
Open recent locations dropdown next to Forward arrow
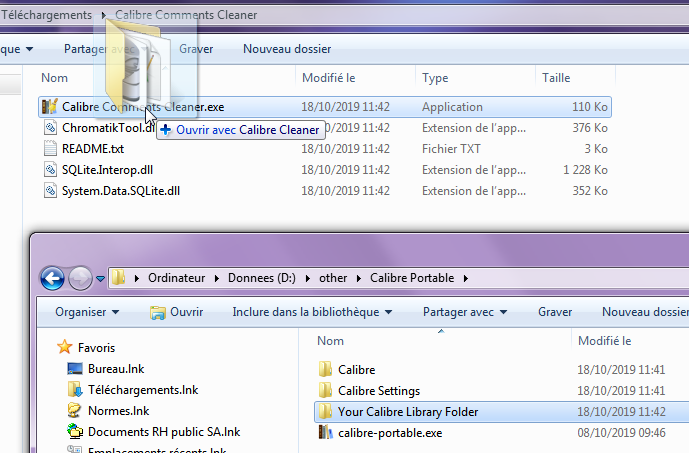pyautogui.click(x=101, y=279)
